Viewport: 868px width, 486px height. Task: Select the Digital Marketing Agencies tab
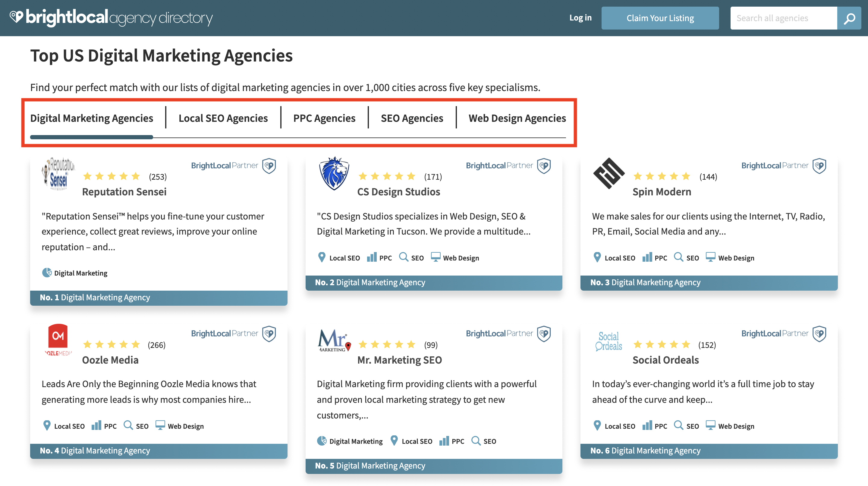(92, 118)
